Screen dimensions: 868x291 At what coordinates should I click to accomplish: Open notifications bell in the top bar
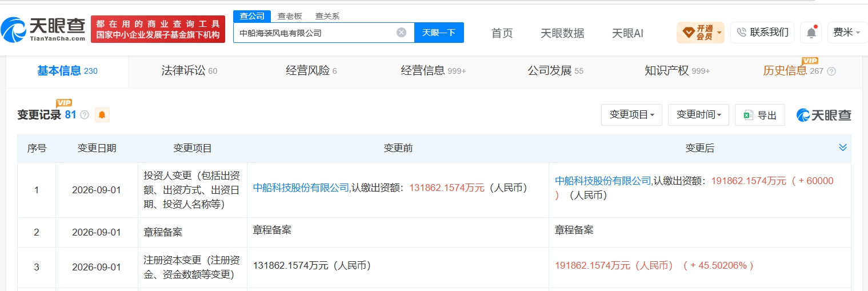[811, 33]
